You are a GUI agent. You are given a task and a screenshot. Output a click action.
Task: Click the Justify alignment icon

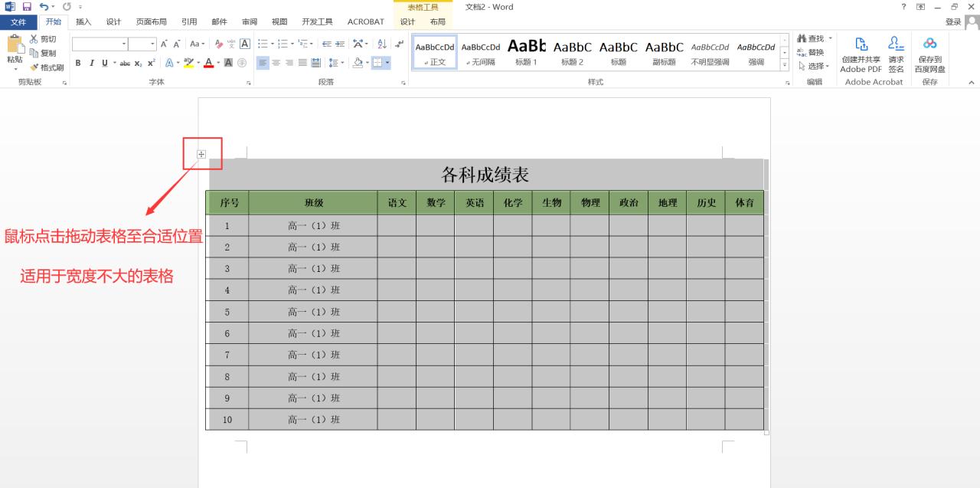pos(302,63)
